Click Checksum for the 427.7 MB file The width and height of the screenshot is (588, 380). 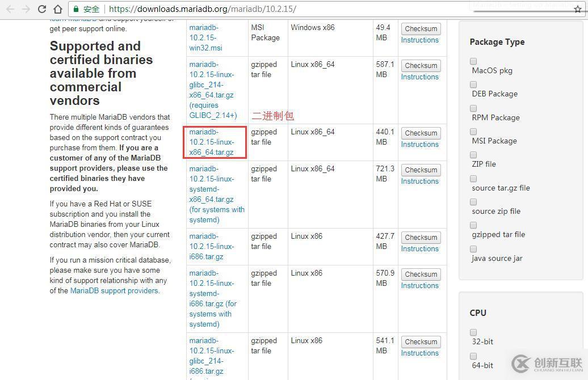click(421, 238)
